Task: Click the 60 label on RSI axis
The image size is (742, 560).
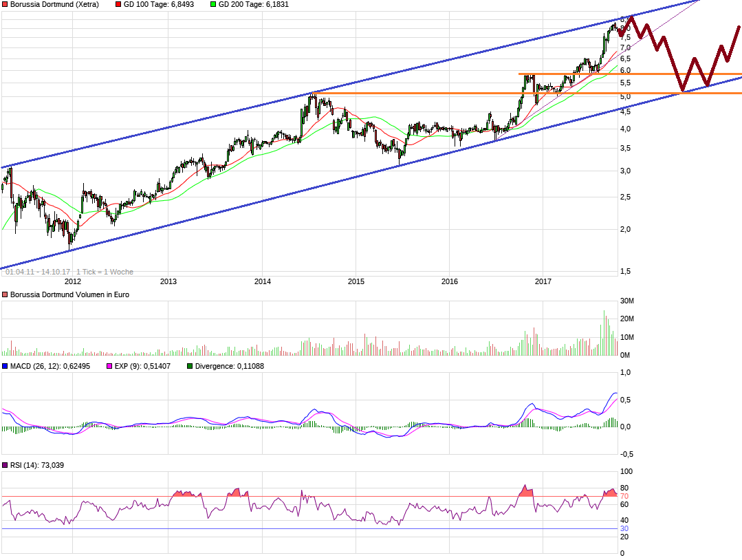Action: 624,504
